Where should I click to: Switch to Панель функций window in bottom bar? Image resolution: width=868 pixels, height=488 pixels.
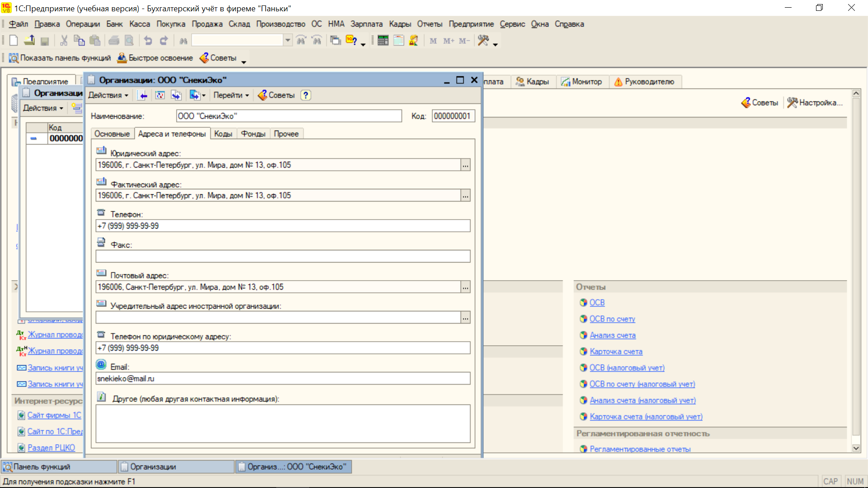point(59,467)
